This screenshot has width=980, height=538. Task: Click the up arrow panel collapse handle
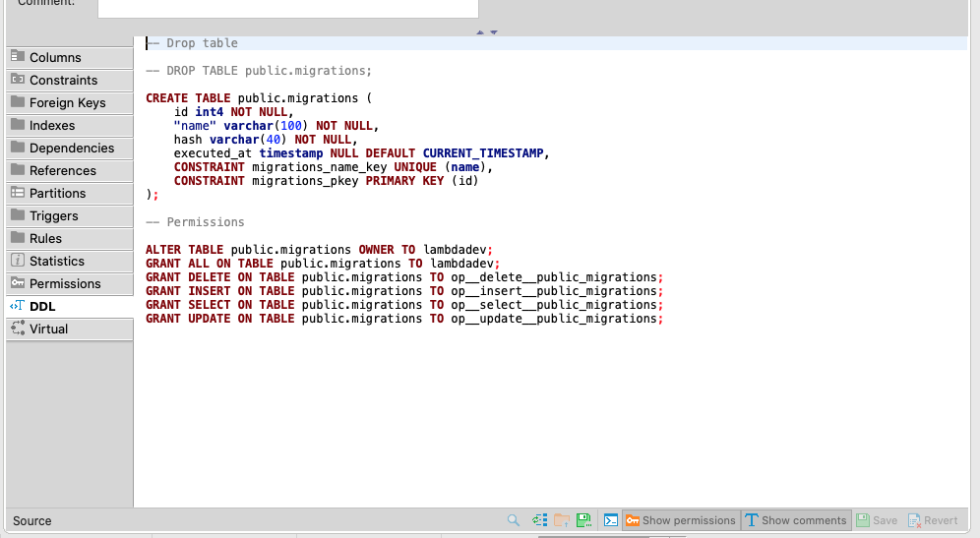click(x=480, y=31)
